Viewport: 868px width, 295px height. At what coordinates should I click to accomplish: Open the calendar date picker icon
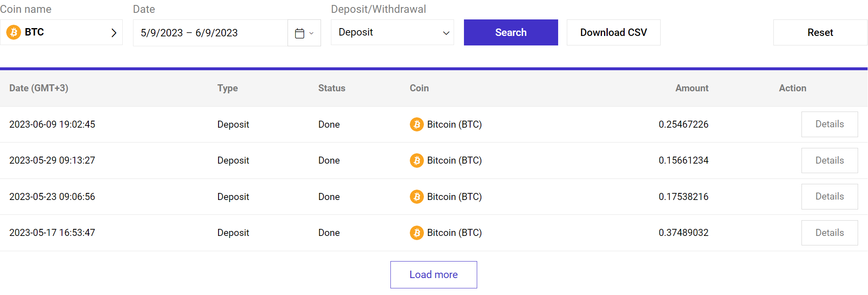300,33
